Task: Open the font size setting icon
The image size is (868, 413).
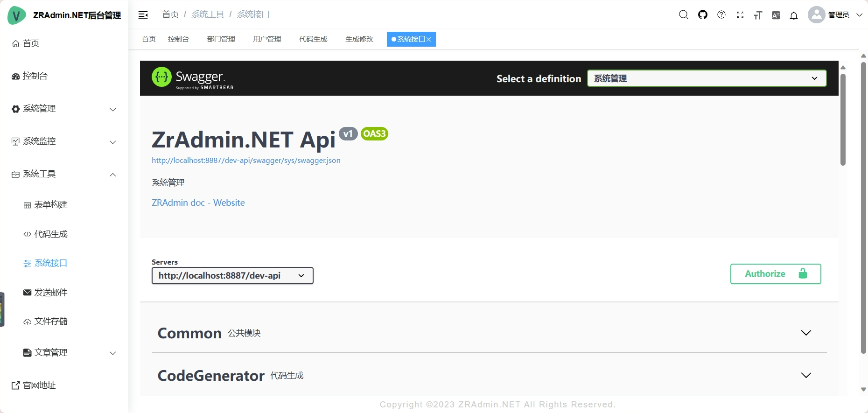Action: 758,15
